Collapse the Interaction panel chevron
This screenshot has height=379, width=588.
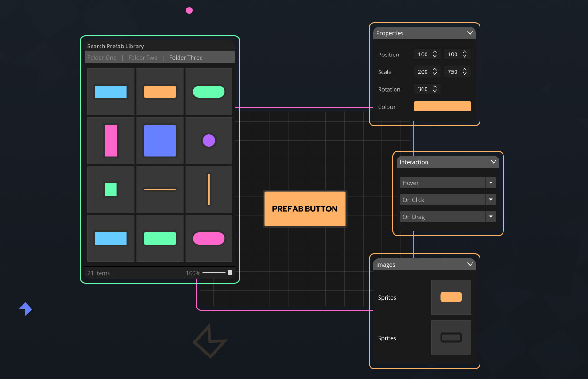(494, 162)
